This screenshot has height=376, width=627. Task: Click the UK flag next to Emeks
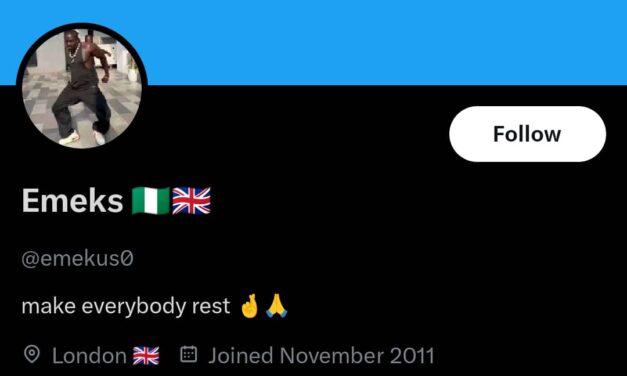(192, 201)
